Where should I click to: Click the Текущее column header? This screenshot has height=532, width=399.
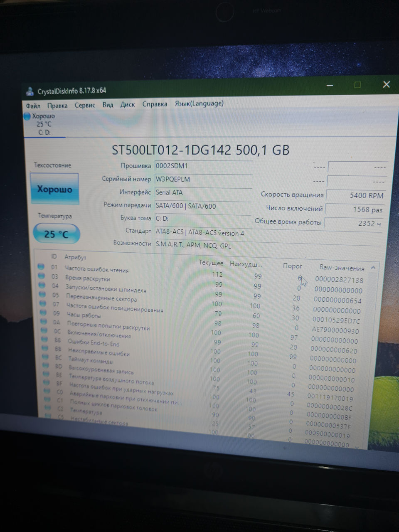[x=211, y=263]
